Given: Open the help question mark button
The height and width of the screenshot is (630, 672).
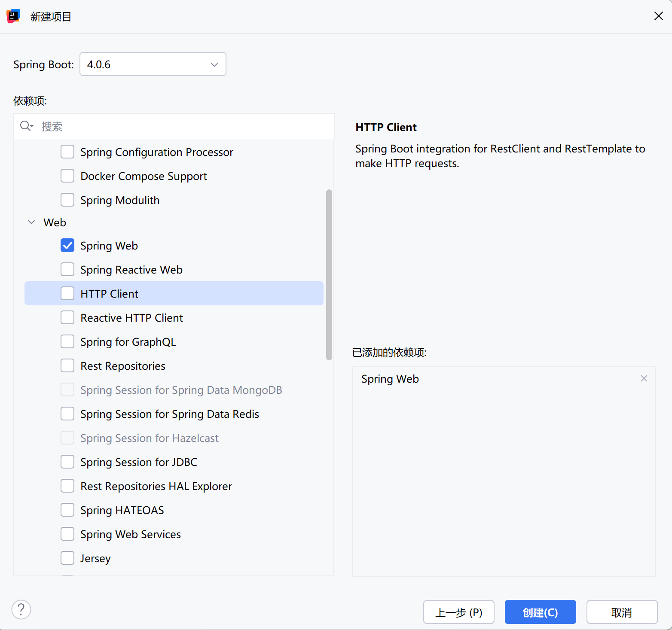Looking at the screenshot, I should 21,609.
